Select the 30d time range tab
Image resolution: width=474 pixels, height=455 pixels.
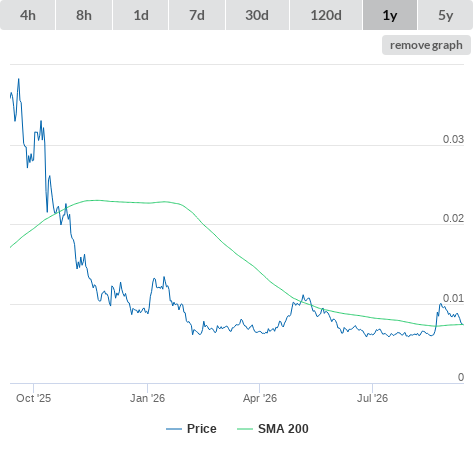[x=257, y=15]
